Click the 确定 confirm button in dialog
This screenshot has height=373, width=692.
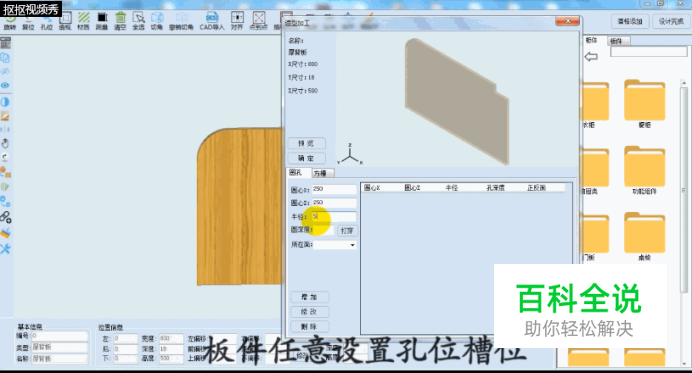click(306, 158)
